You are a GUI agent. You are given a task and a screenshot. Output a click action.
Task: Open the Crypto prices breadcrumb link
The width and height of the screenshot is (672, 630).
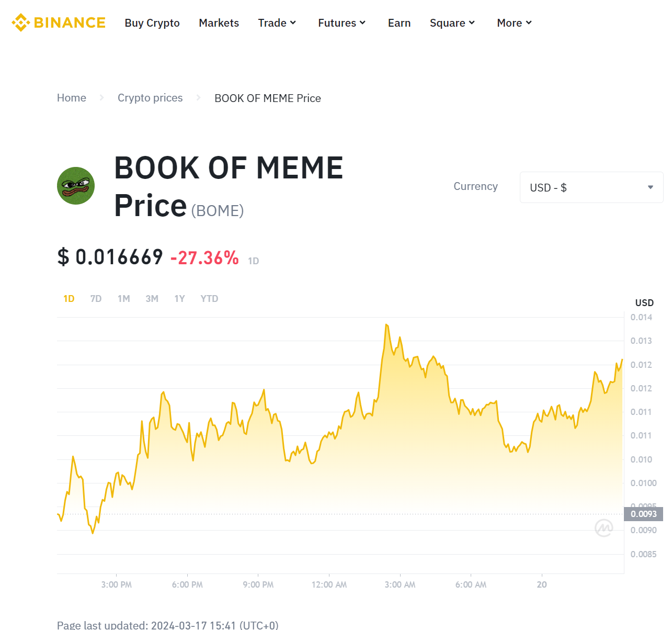pyautogui.click(x=150, y=98)
